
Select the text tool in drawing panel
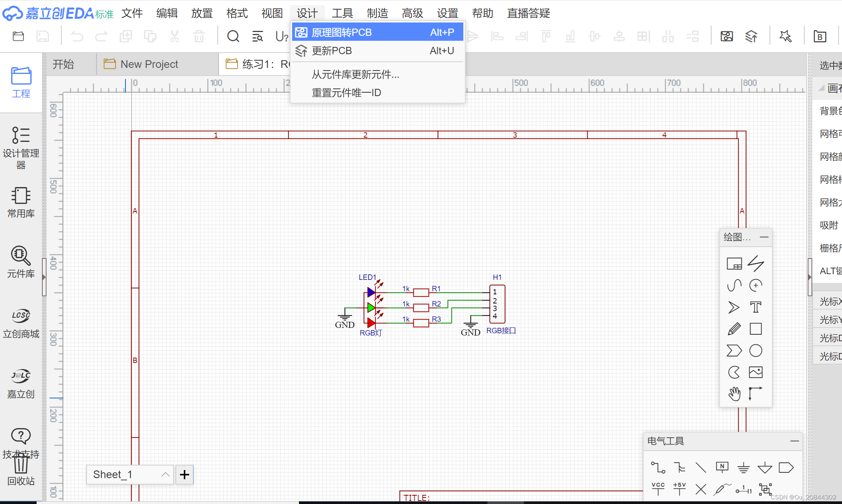pyautogui.click(x=755, y=307)
